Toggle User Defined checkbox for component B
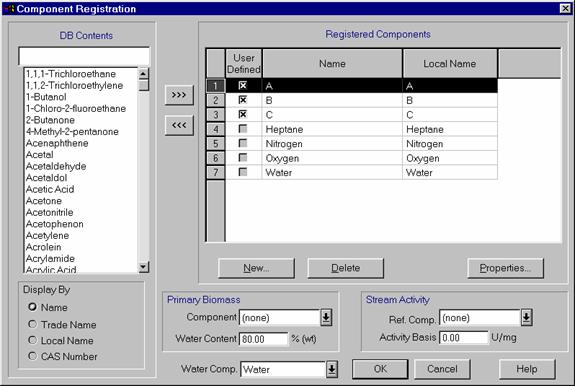This screenshot has height=386, width=575. [243, 100]
